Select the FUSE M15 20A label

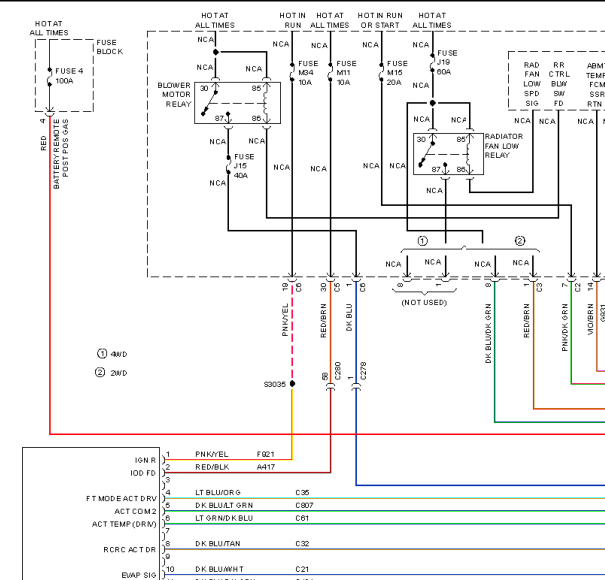click(x=397, y=73)
